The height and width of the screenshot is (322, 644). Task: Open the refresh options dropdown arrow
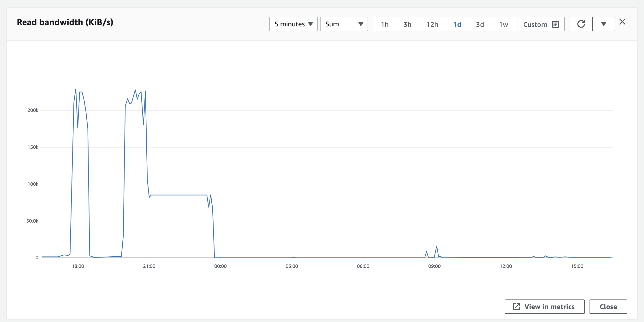(603, 24)
